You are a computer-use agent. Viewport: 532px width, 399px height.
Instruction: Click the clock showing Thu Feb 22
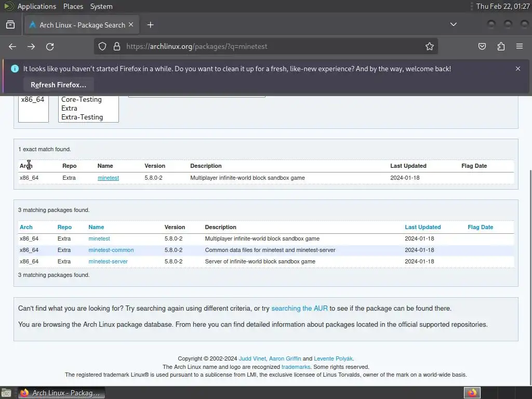503,6
